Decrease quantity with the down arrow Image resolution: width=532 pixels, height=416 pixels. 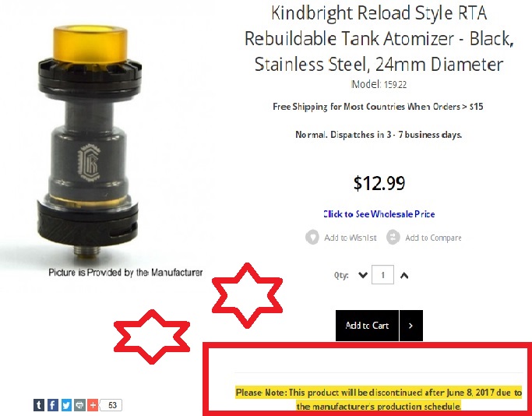coord(363,275)
